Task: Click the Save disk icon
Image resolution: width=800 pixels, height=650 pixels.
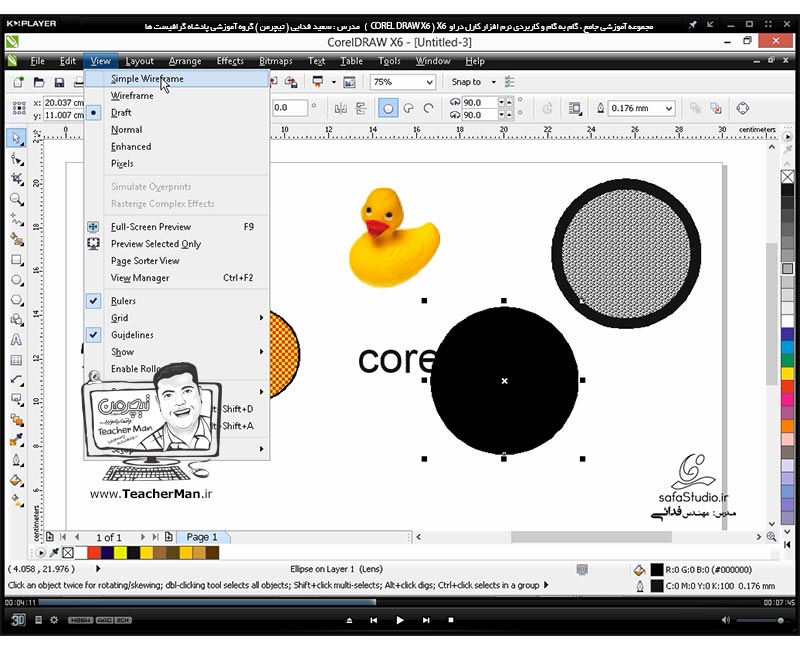Action: (x=59, y=82)
